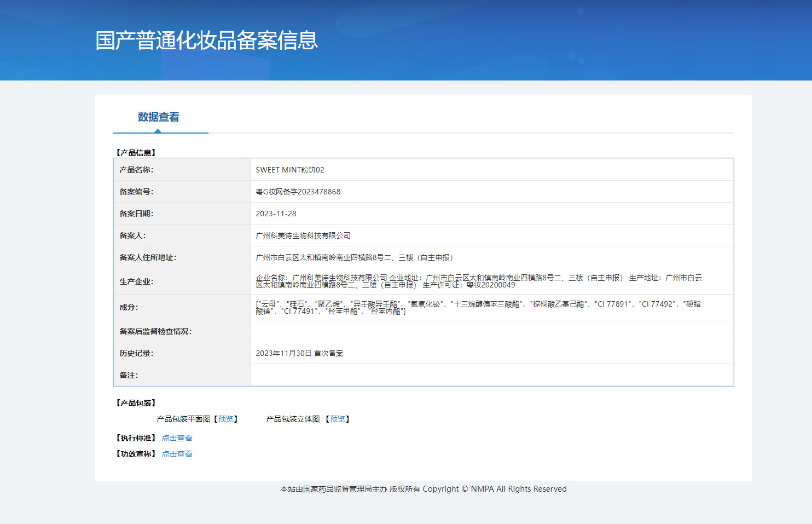Click the 【产品包装】 section heading

coord(136,403)
